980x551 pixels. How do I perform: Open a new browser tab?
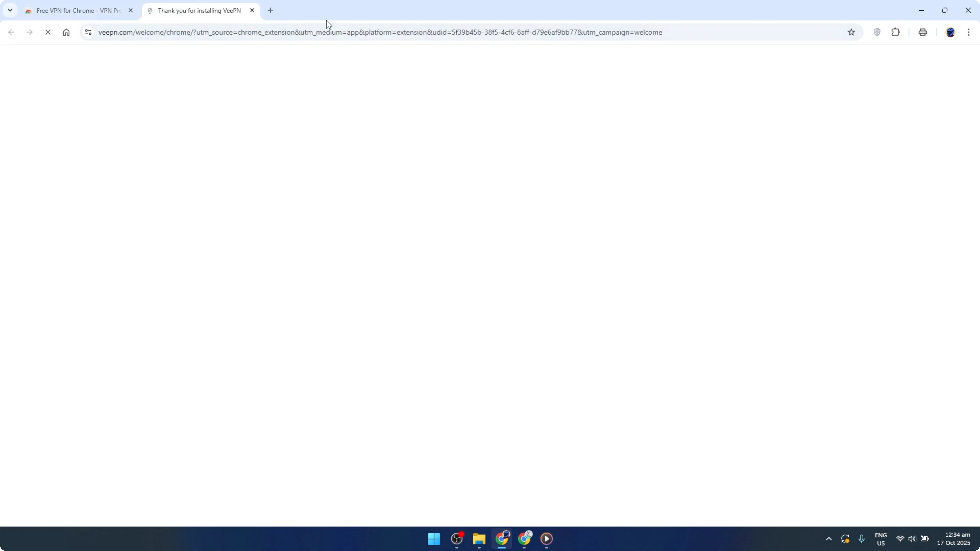tap(271, 10)
